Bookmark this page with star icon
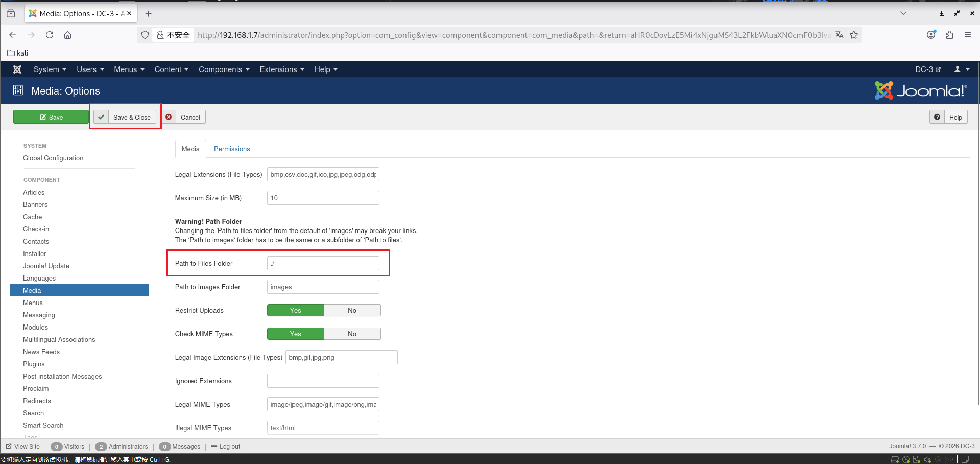 pos(854,35)
